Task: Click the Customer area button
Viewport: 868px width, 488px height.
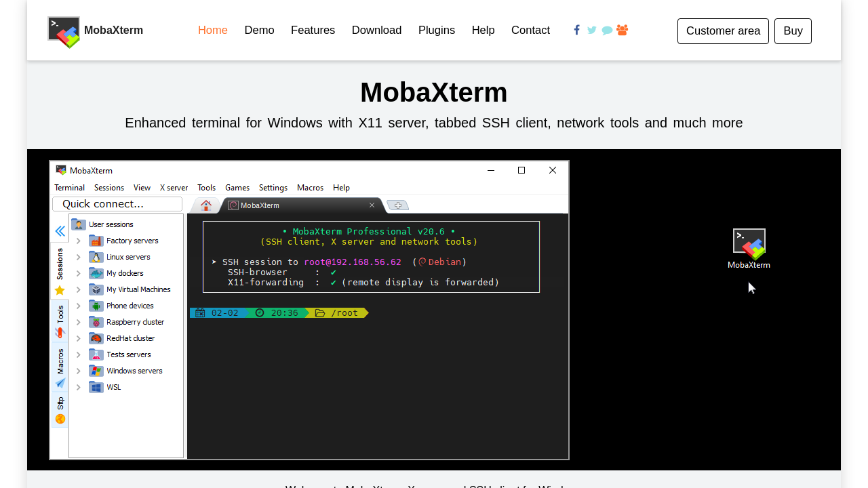Action: click(x=723, y=31)
